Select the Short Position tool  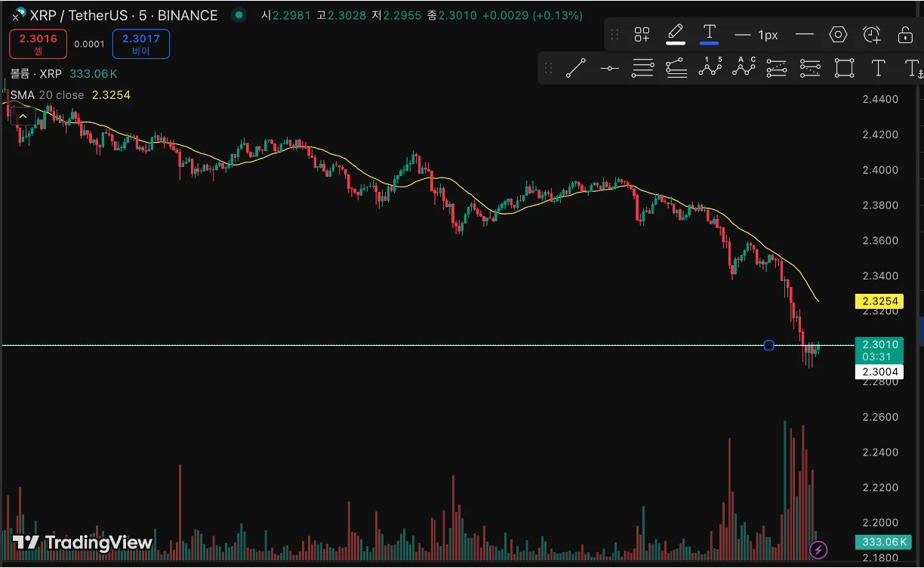810,68
